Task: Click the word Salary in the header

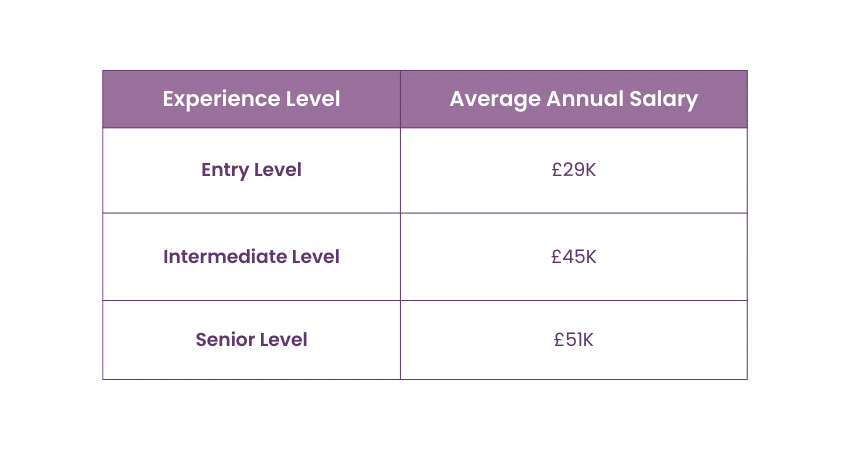Action: (664, 99)
